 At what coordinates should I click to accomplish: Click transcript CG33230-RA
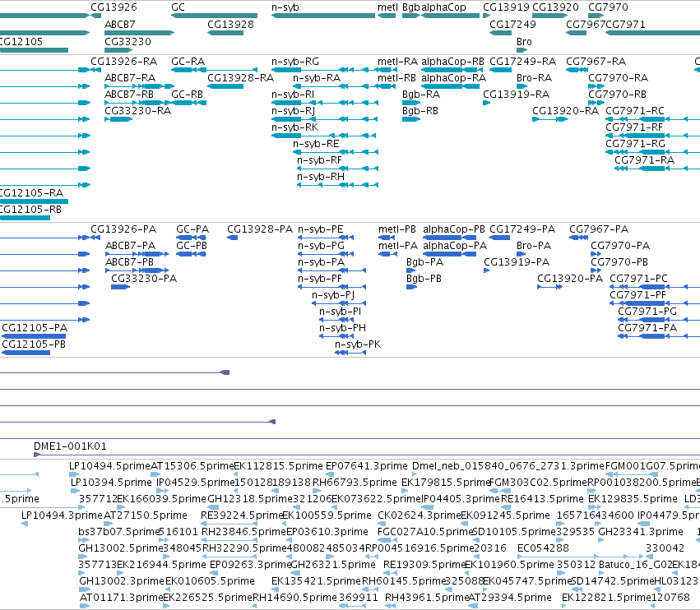tap(138, 111)
